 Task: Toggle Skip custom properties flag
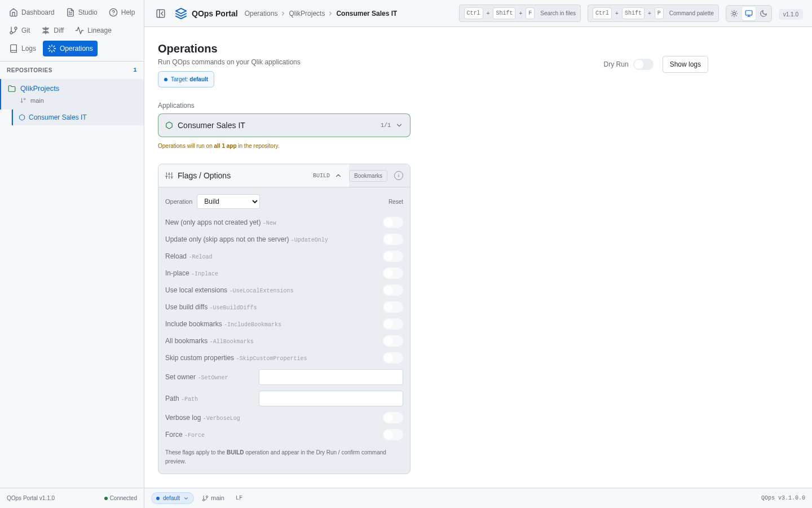click(x=393, y=358)
